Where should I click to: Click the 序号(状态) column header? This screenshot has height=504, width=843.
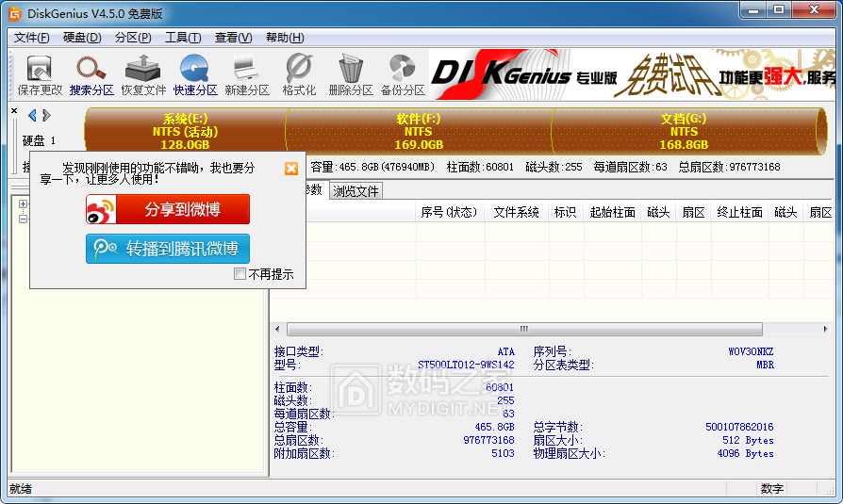pos(450,213)
